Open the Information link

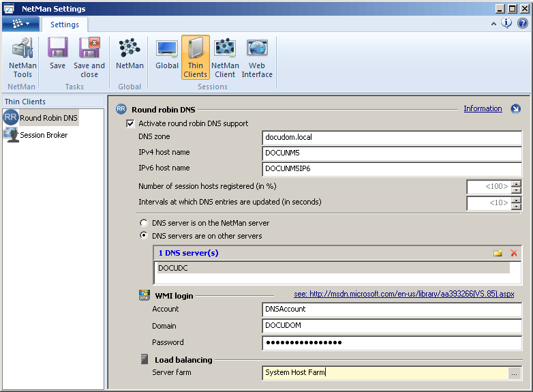(483, 108)
